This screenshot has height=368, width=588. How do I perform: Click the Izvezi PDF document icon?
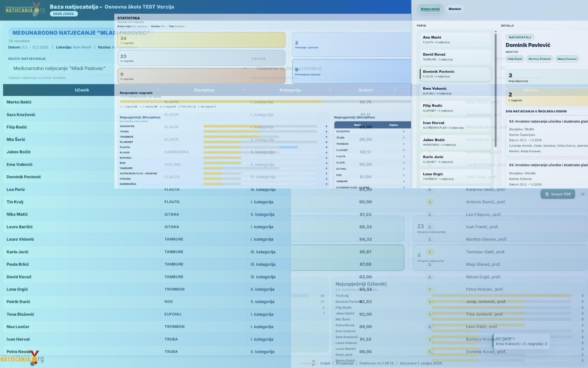(x=547, y=194)
